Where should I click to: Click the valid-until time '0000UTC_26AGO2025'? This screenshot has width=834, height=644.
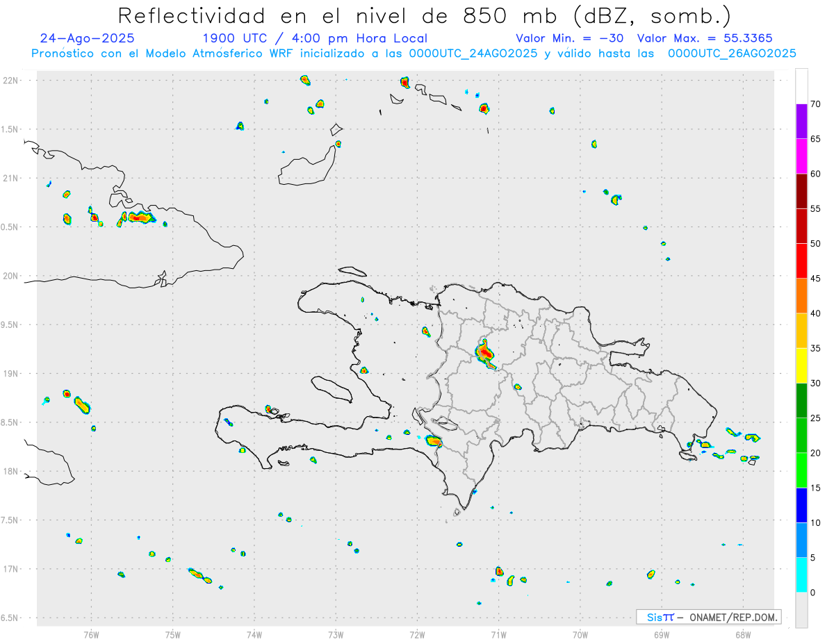pos(732,53)
